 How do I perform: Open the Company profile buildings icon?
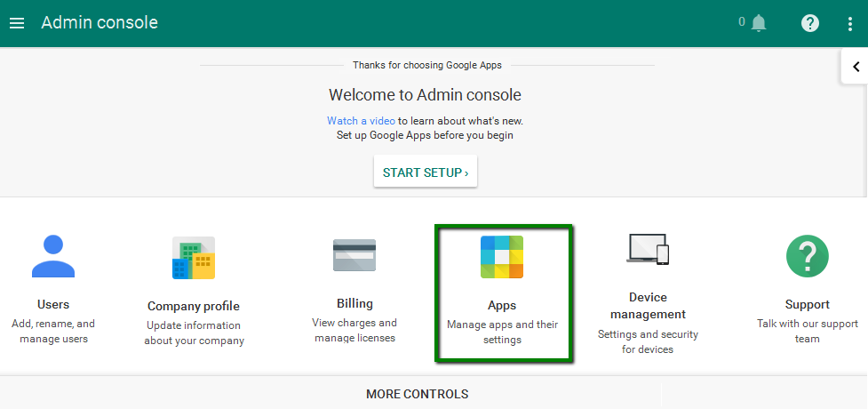tap(193, 258)
